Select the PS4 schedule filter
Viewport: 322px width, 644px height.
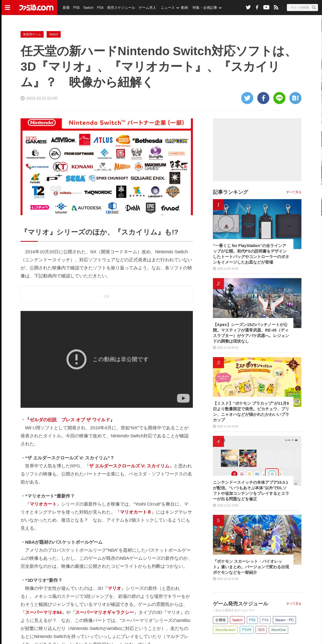[x=265, y=620]
